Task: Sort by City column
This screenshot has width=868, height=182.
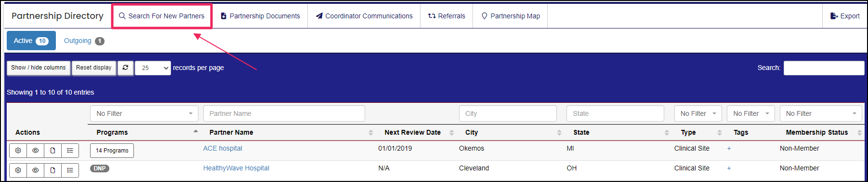Action: [511, 132]
